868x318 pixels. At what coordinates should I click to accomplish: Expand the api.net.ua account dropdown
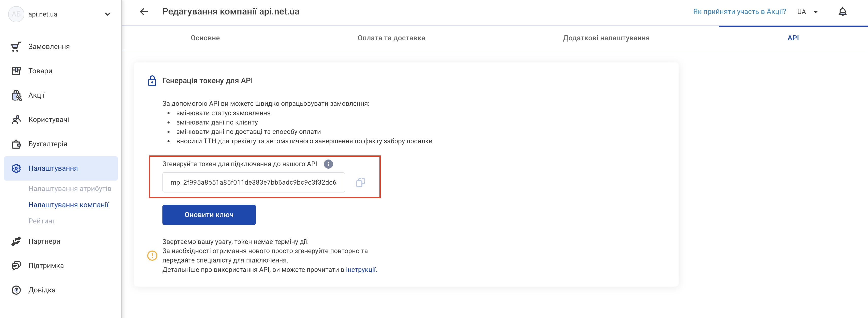(108, 14)
